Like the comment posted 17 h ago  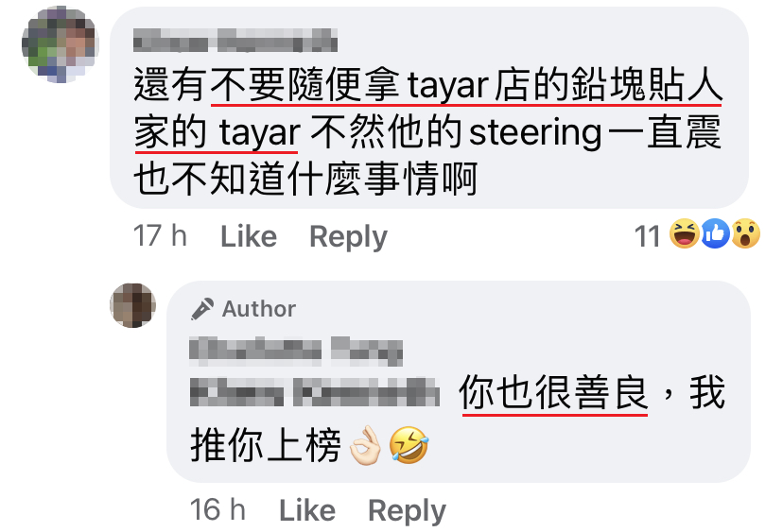coord(249,236)
